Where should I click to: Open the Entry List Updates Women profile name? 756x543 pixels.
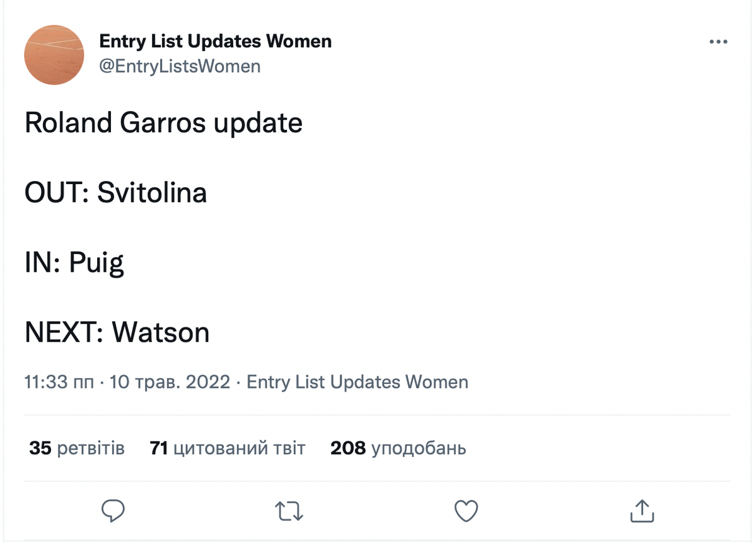[x=215, y=42]
